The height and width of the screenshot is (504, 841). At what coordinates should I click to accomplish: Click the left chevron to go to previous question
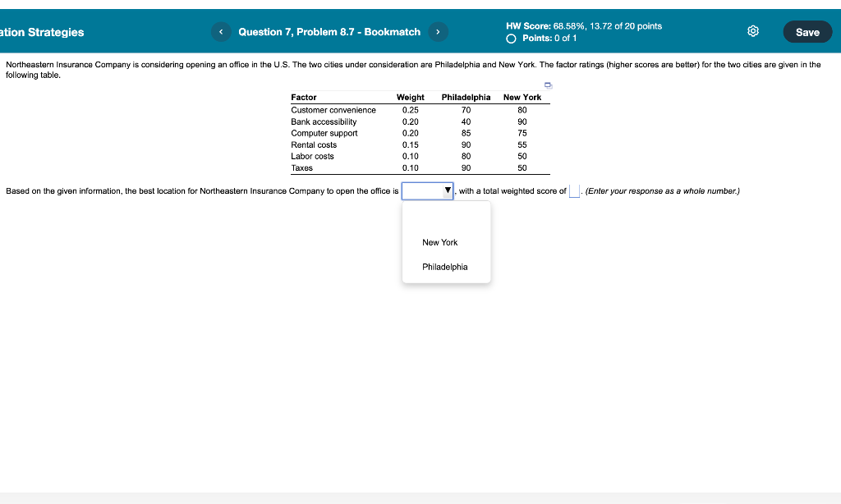[220, 32]
